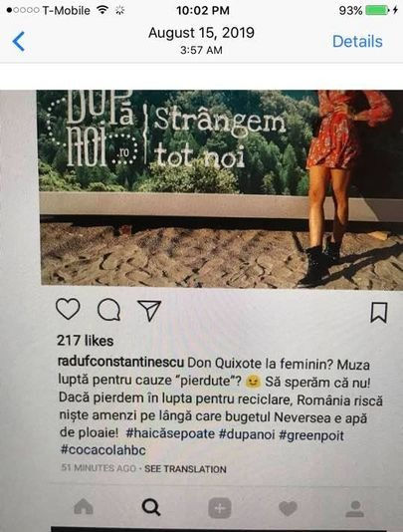Viewport: 403px width, 532px height.
Task: Open the Search magnifier tab
Action: point(151,507)
